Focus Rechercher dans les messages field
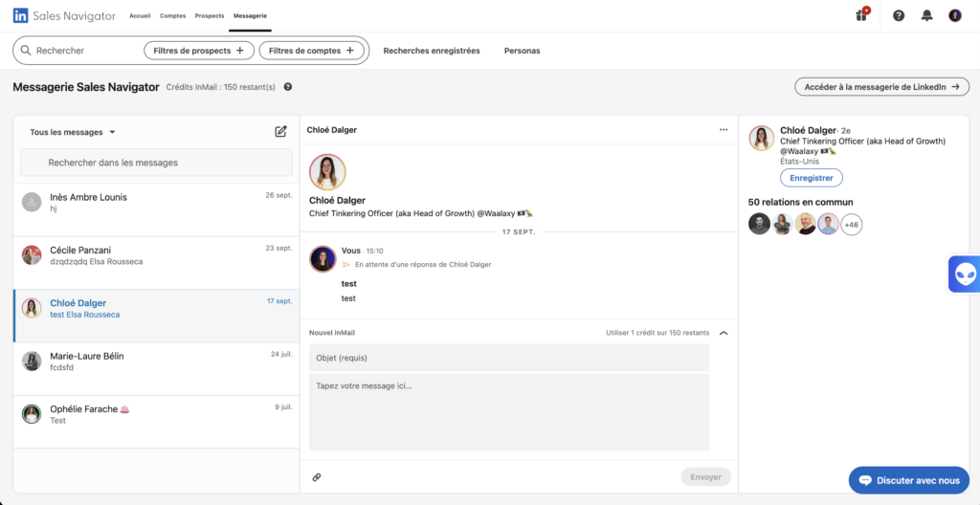This screenshot has height=505, width=980. tap(156, 163)
